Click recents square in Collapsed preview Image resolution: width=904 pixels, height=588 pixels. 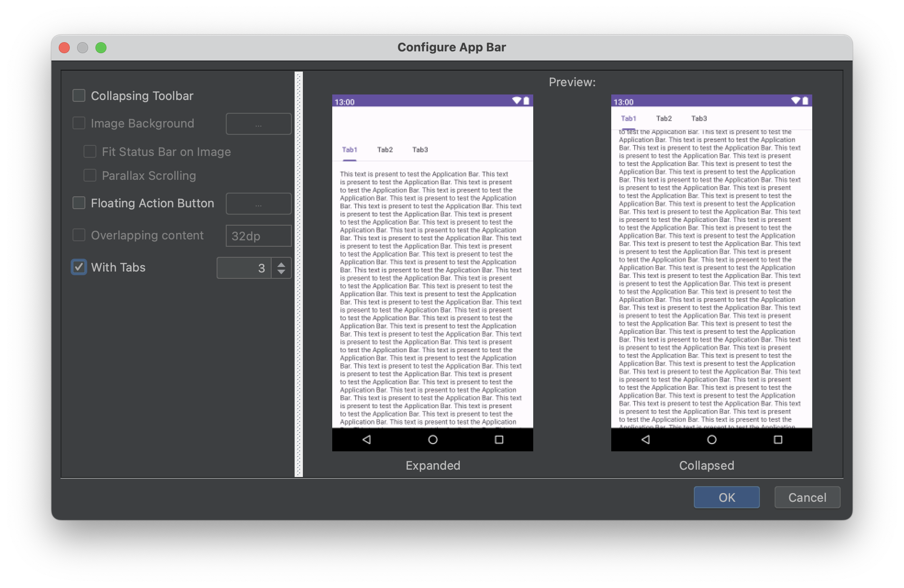[778, 439]
